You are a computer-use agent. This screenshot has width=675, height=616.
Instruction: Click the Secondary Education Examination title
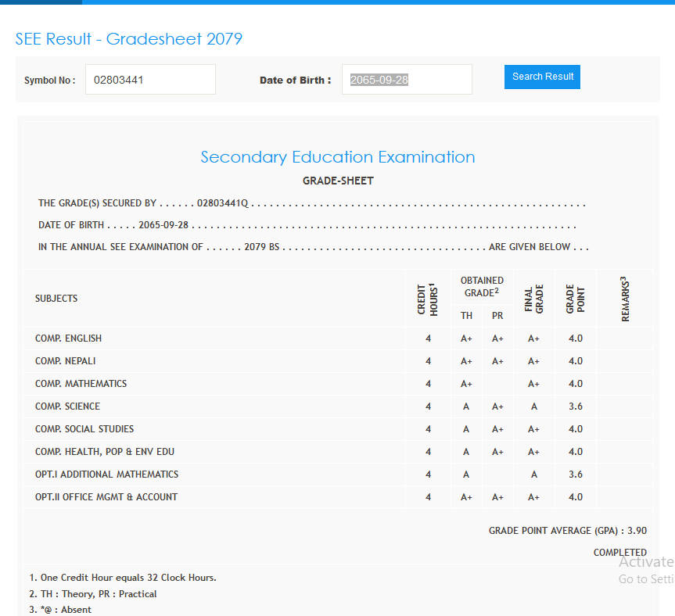click(x=337, y=157)
